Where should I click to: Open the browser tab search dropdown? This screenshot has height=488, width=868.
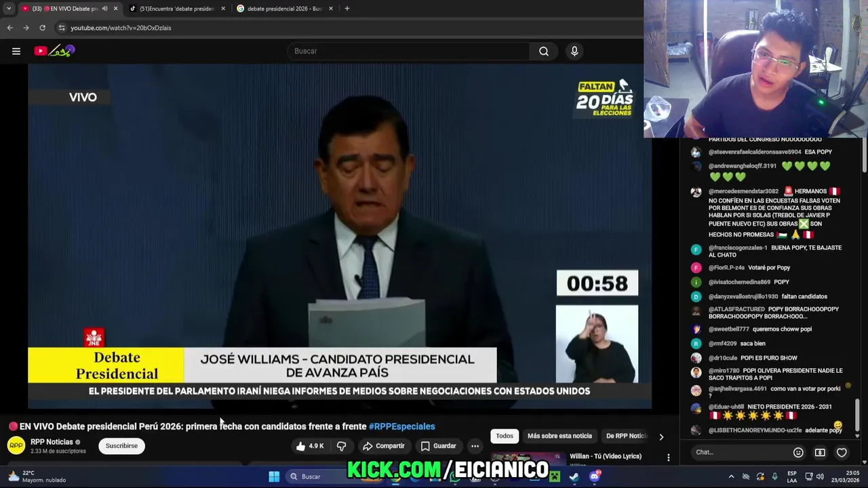tap(9, 8)
